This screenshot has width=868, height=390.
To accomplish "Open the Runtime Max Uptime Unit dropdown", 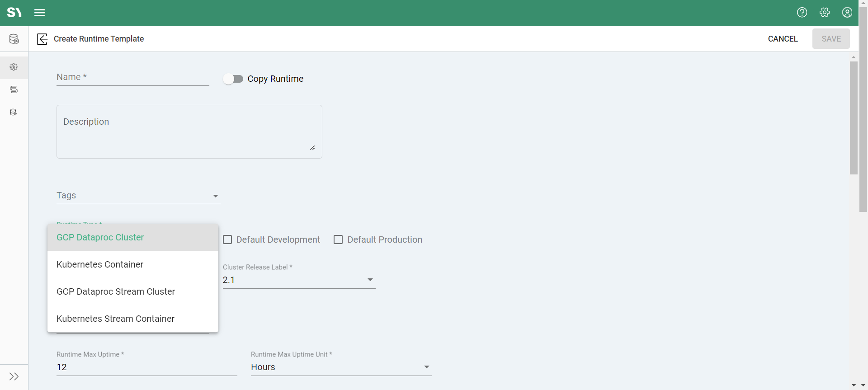I will click(426, 367).
